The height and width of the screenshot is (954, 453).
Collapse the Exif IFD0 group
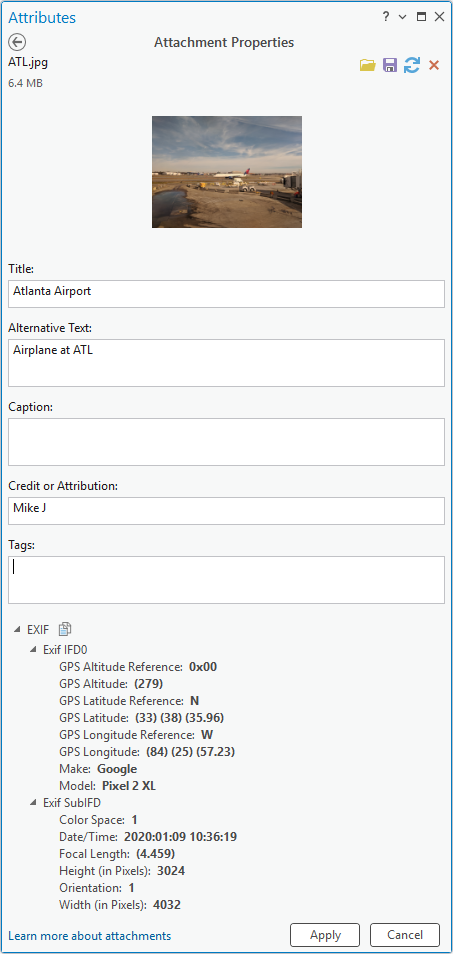click(33, 650)
